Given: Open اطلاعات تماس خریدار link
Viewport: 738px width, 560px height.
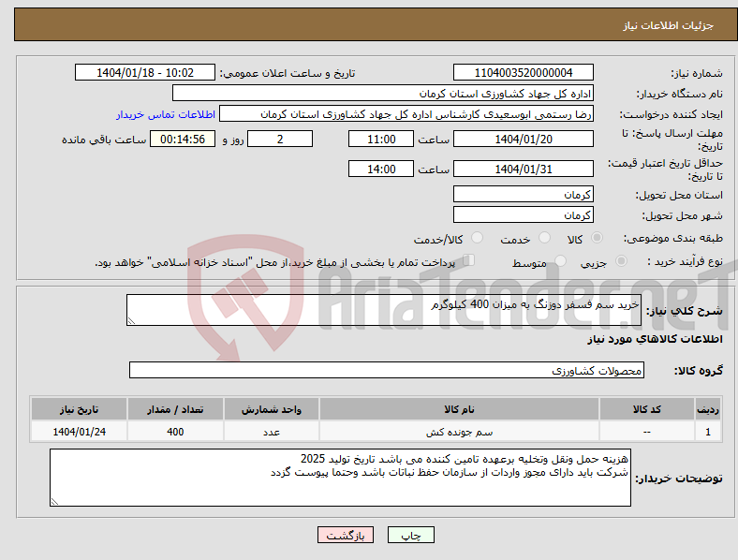Looking at the screenshot, I should (x=166, y=114).
